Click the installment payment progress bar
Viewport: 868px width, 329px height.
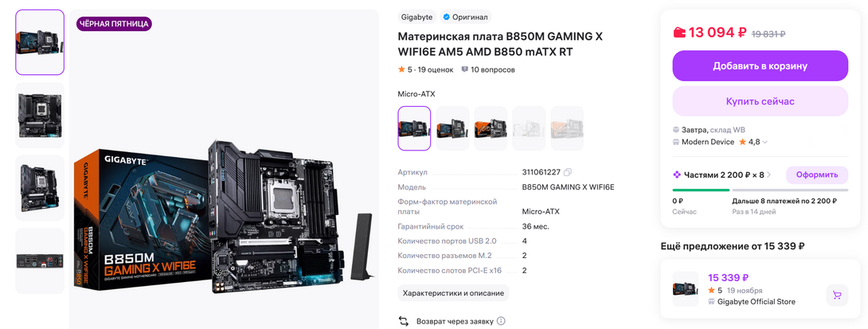click(760, 190)
